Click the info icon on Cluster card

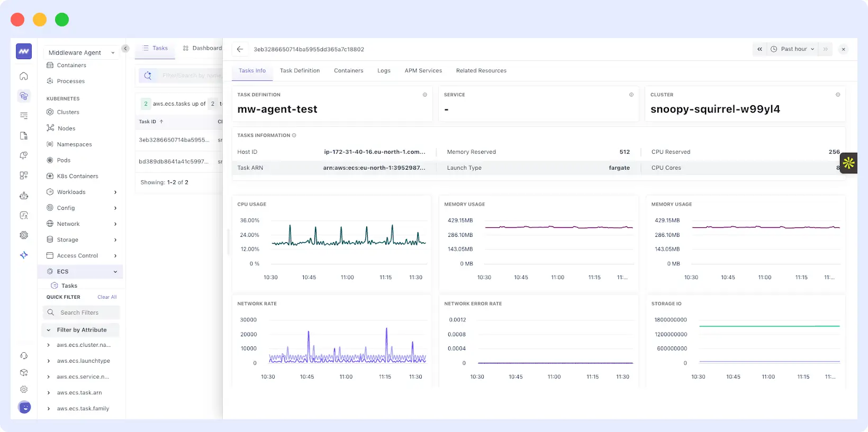pos(837,95)
